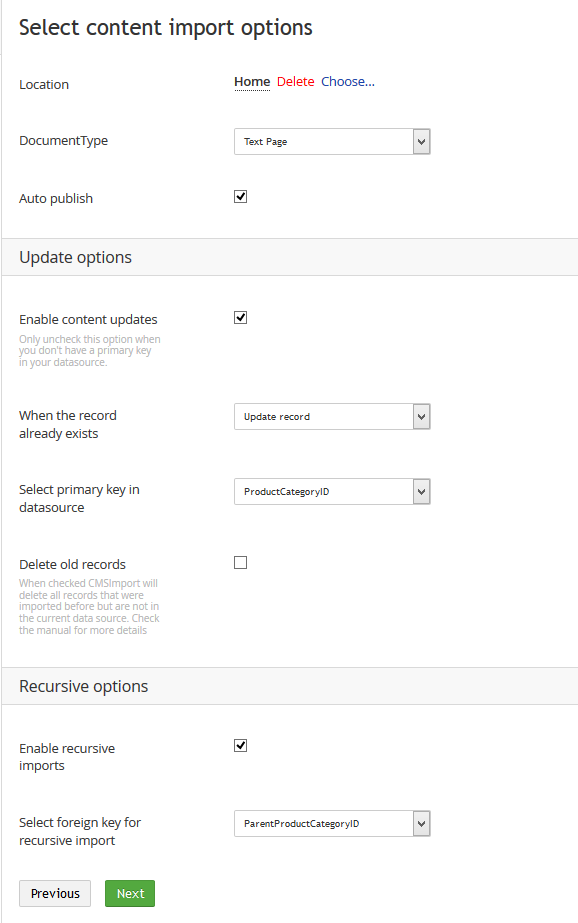578x923 pixels.
Task: Open the Choose... location picker
Action: tap(348, 82)
